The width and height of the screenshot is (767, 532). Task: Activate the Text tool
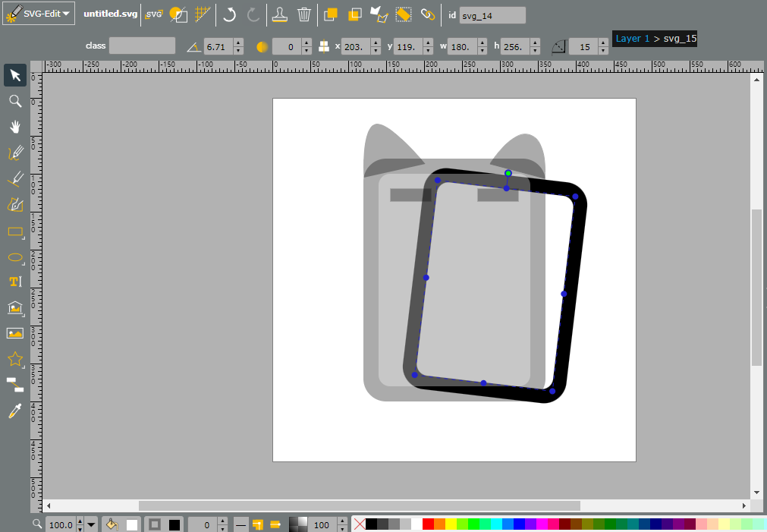click(x=15, y=282)
